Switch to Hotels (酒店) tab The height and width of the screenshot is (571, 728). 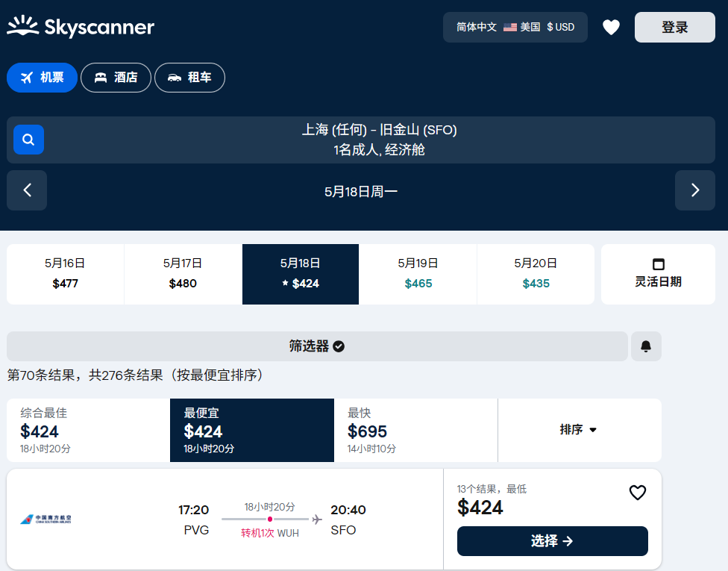(x=116, y=78)
